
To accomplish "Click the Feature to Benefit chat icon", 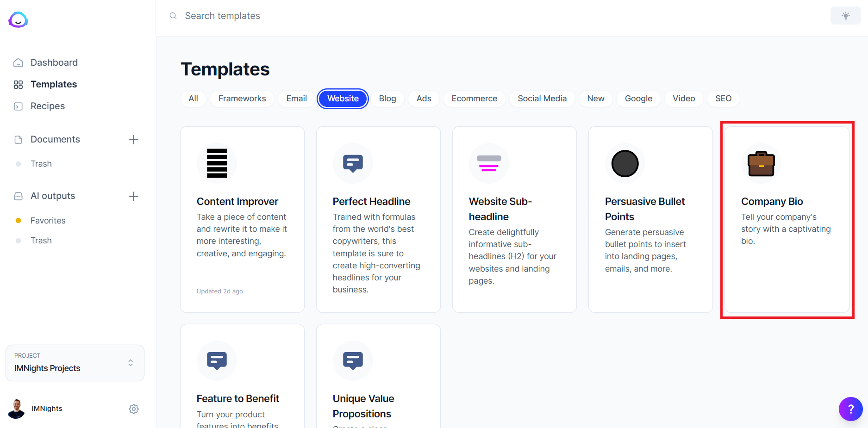I will coord(217,361).
